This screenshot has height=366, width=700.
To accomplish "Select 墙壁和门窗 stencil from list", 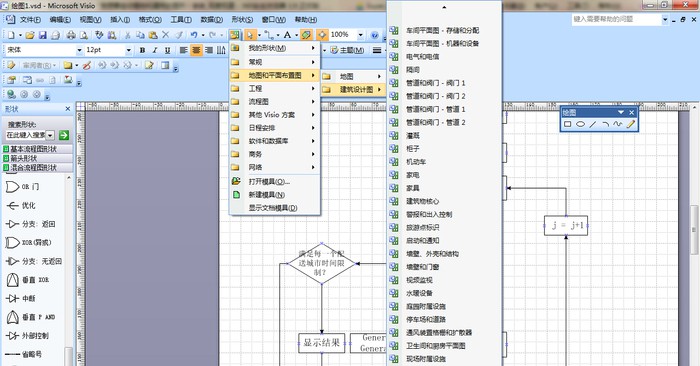I will 444,267.
